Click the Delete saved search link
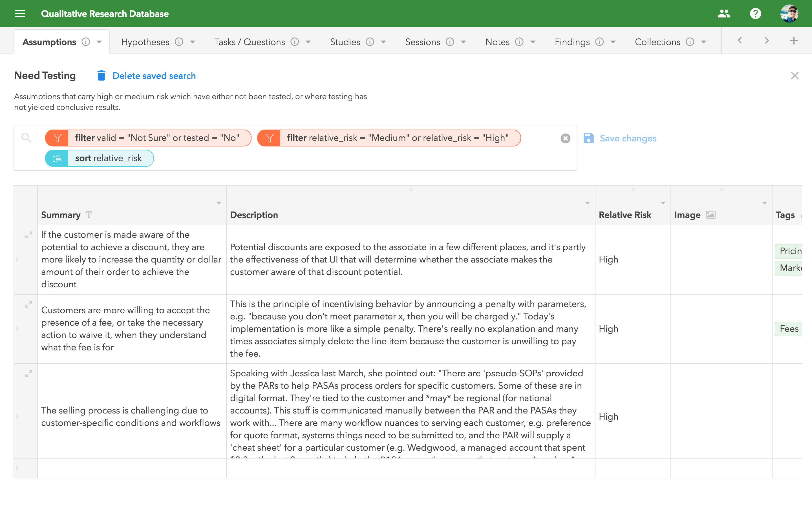The width and height of the screenshot is (812, 507). pos(154,75)
